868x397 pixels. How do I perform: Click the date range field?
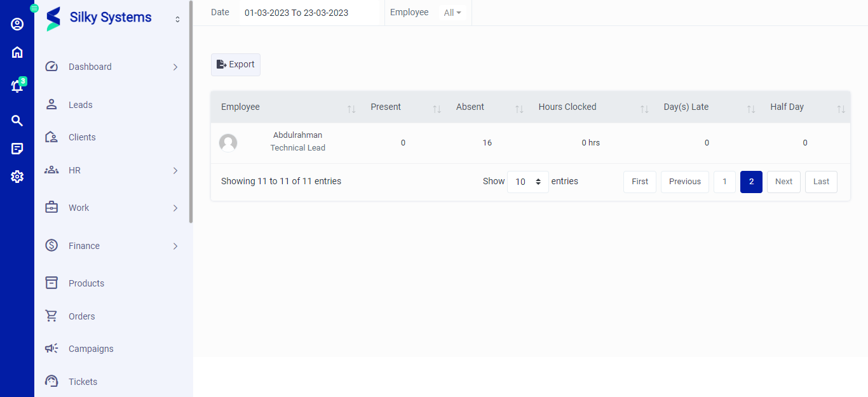pos(297,13)
